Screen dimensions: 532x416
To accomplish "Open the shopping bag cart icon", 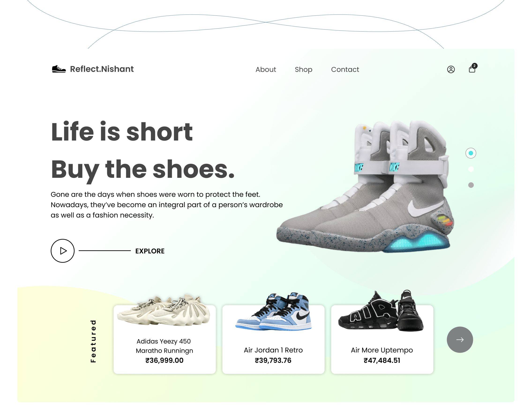I will 472,69.
